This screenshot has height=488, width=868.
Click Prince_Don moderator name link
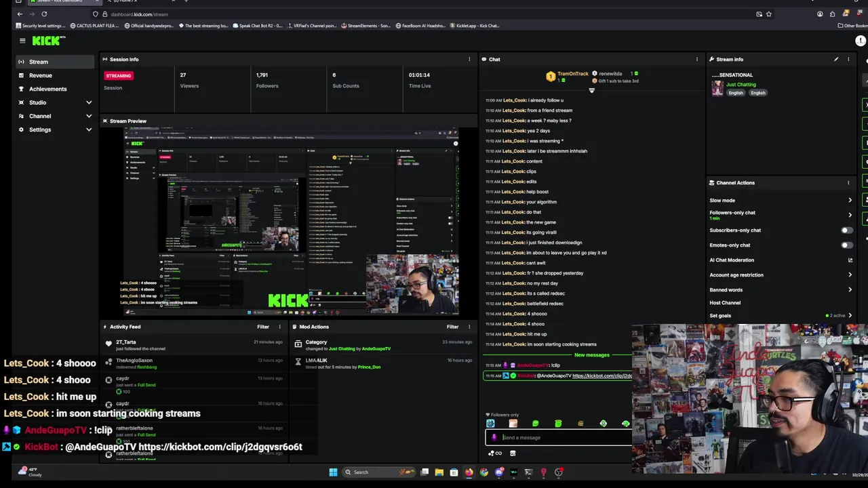[x=369, y=367]
